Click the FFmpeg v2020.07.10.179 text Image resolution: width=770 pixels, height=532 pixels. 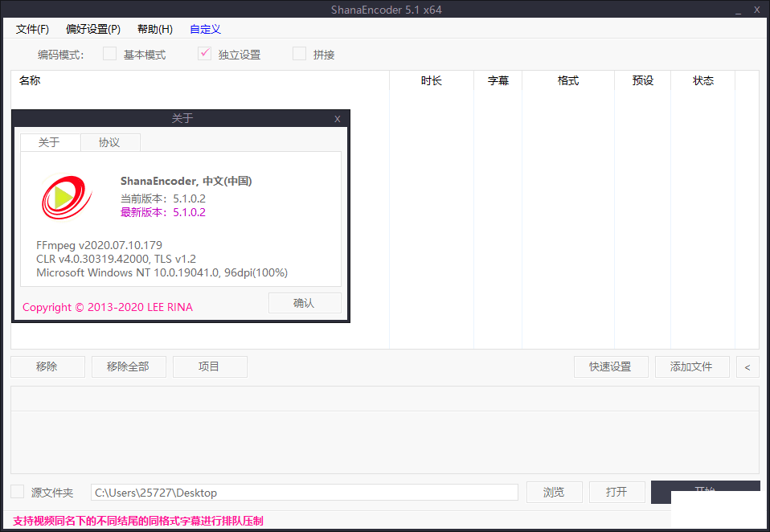tap(99, 245)
